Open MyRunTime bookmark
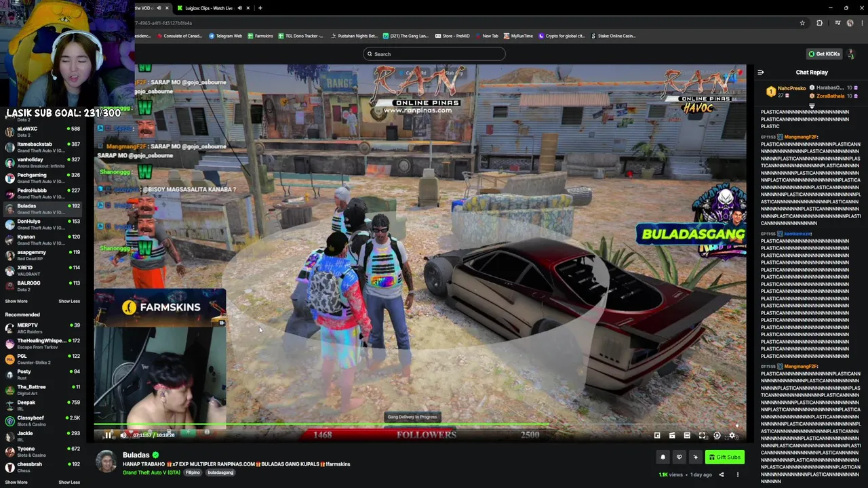Image resolution: width=868 pixels, height=488 pixels. [x=518, y=36]
